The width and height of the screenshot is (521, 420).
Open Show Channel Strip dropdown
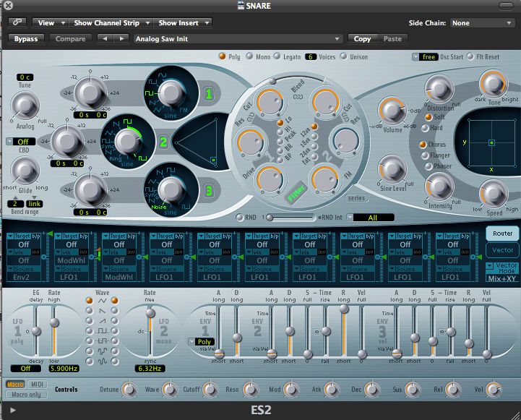click(x=111, y=23)
